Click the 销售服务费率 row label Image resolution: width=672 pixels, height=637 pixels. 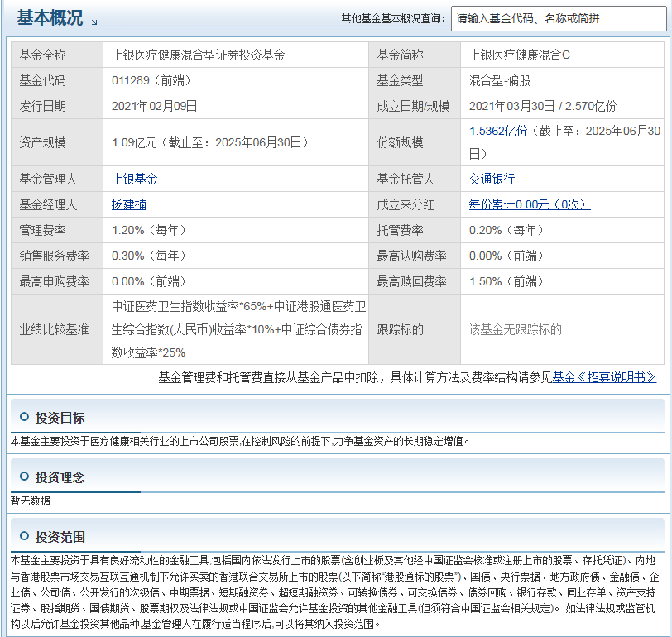coord(54,256)
